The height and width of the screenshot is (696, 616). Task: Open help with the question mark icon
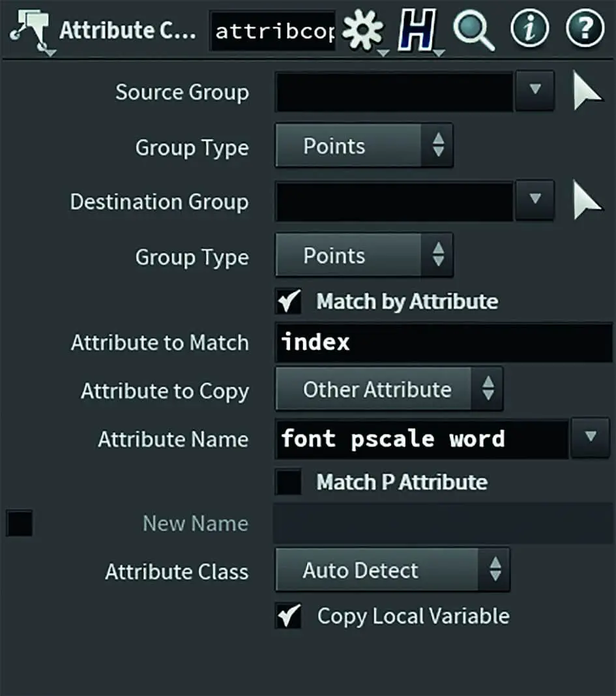point(583,30)
